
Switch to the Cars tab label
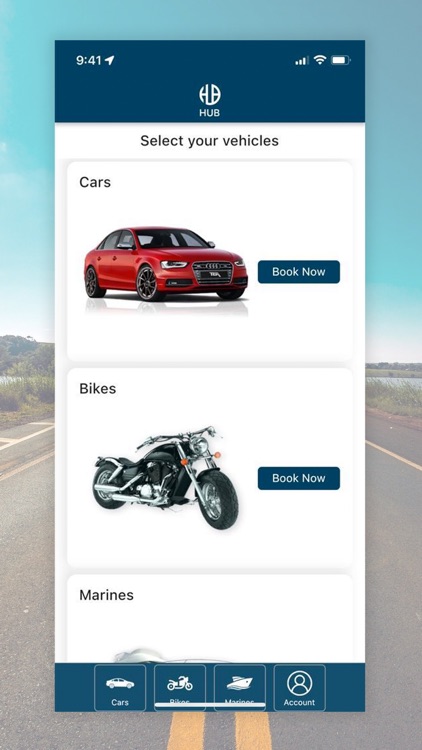[120, 703]
